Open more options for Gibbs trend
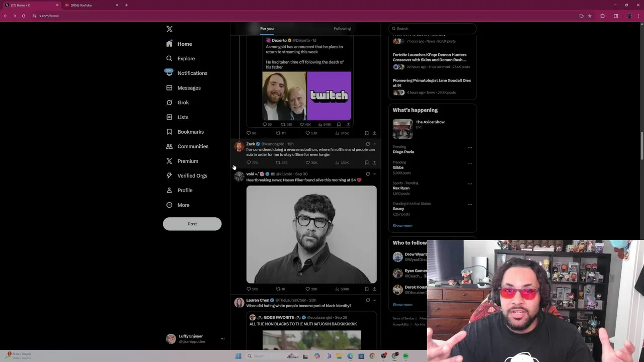 coord(470,163)
